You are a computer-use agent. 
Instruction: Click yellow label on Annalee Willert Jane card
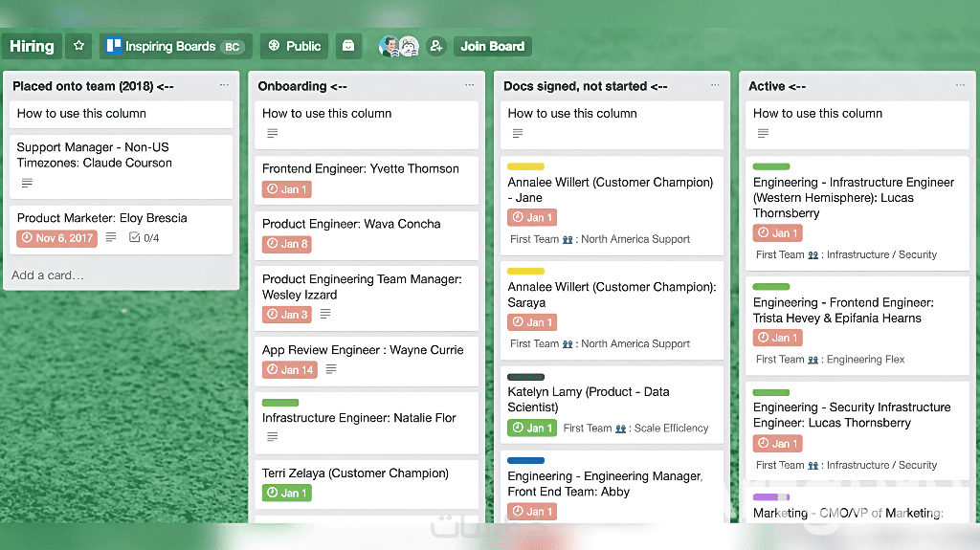pos(525,166)
